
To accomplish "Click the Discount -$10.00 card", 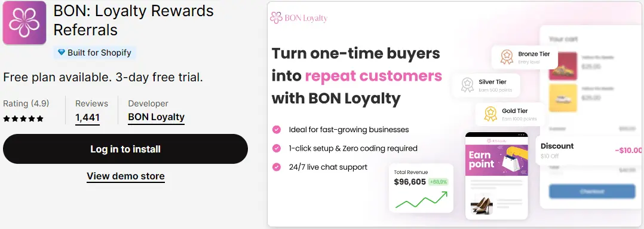I will 590,151.
